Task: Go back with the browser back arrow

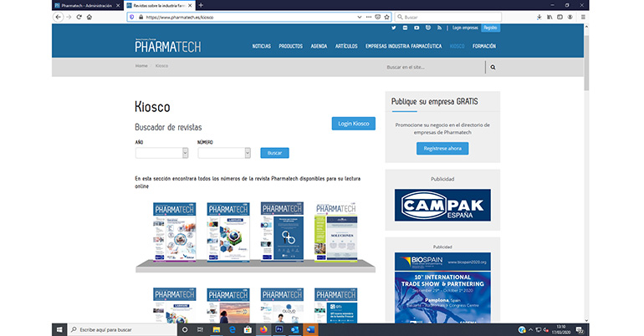Action: (x=59, y=17)
